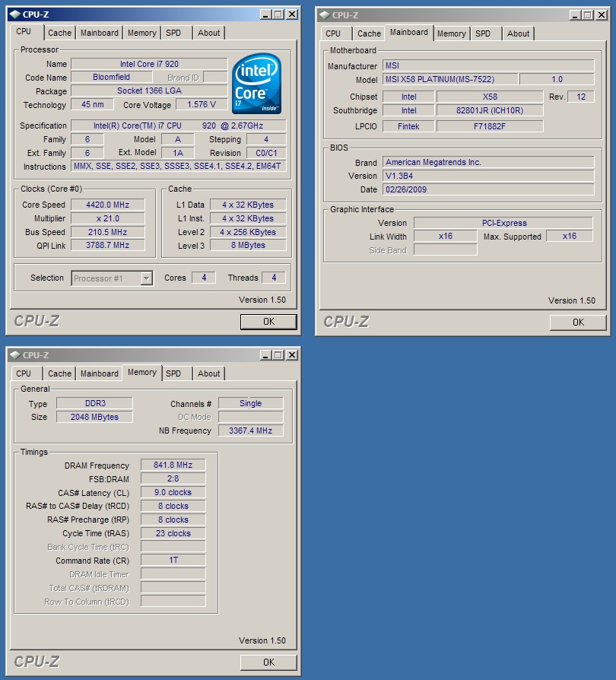The height and width of the screenshot is (680, 616).
Task: Click the 1.576 V core voltage value
Action: tap(201, 104)
